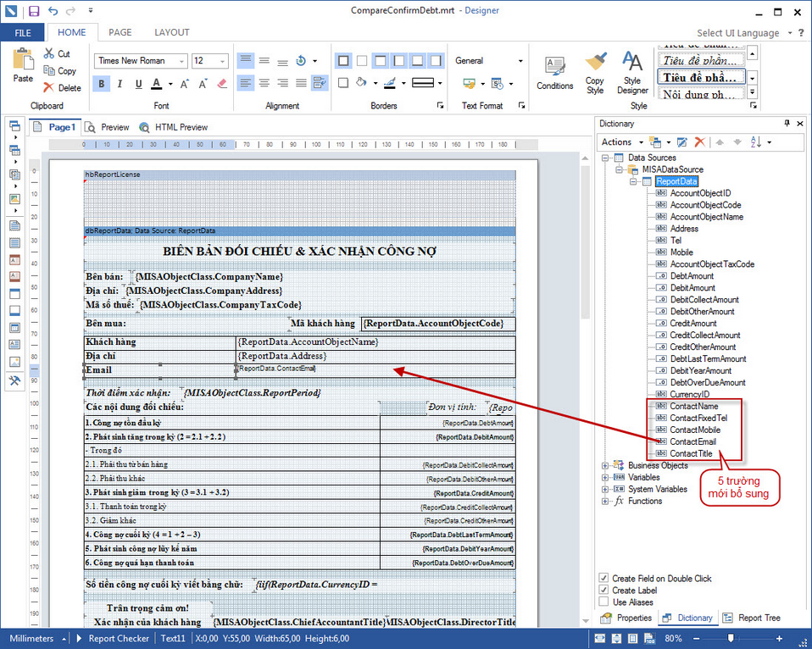Open the General text format dropdown
Viewport: 812px width, 649px height.
point(520,60)
